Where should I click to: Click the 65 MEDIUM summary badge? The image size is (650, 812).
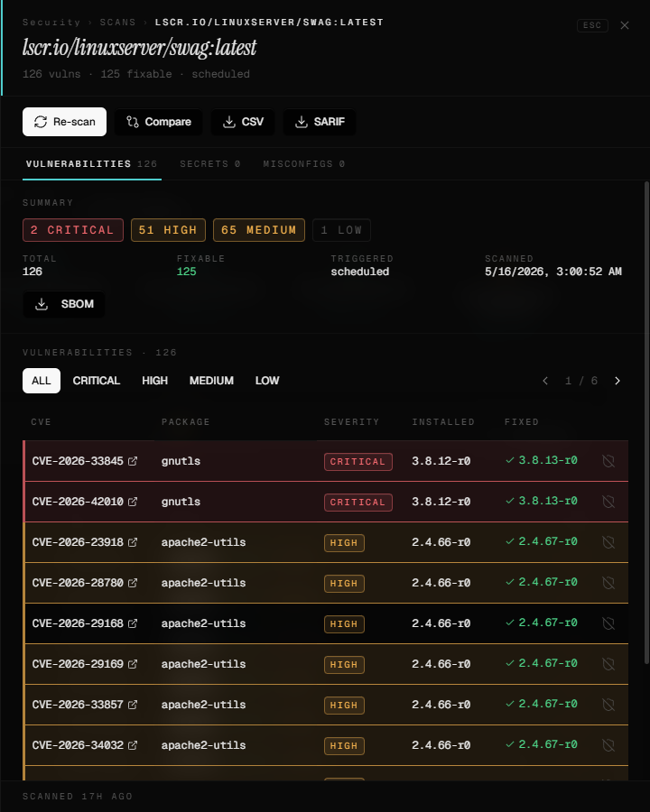(259, 230)
